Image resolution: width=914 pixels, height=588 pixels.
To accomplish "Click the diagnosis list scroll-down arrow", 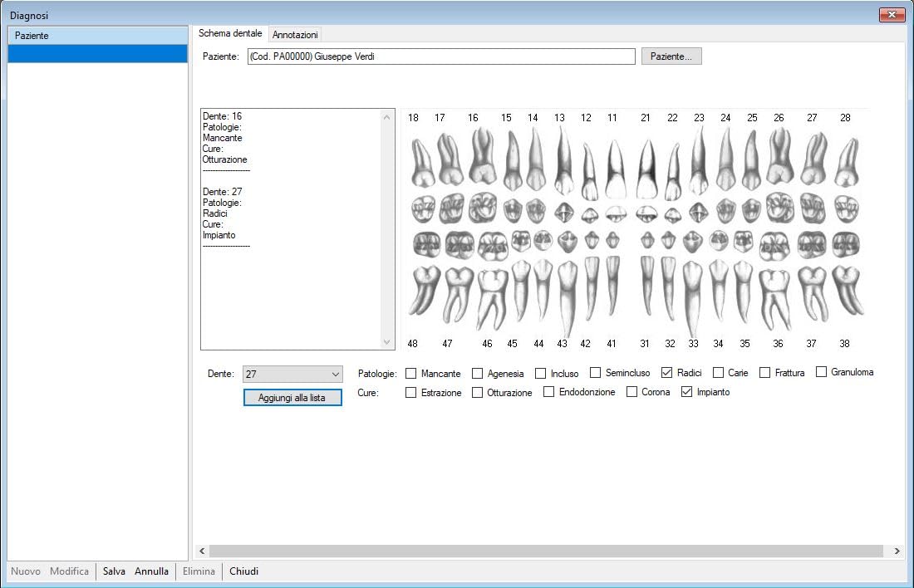I will (x=387, y=342).
